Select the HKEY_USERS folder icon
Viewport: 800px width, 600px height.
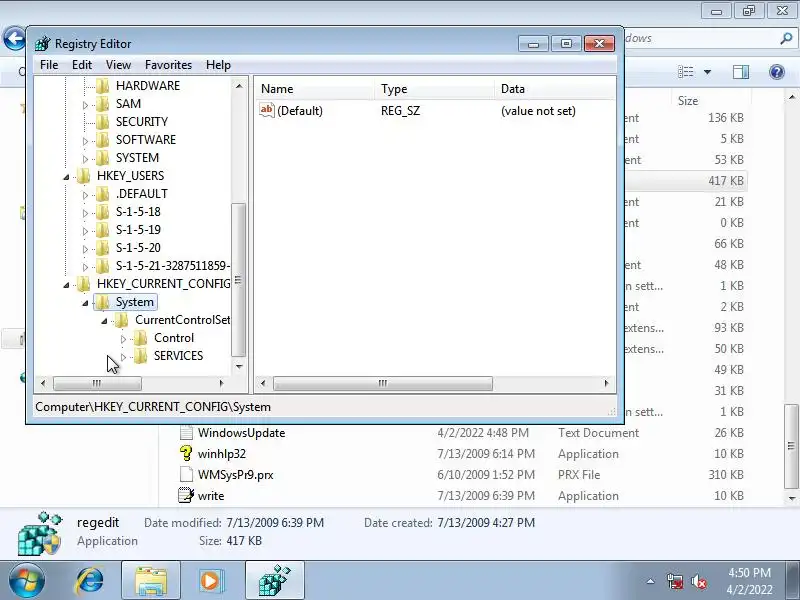point(84,176)
